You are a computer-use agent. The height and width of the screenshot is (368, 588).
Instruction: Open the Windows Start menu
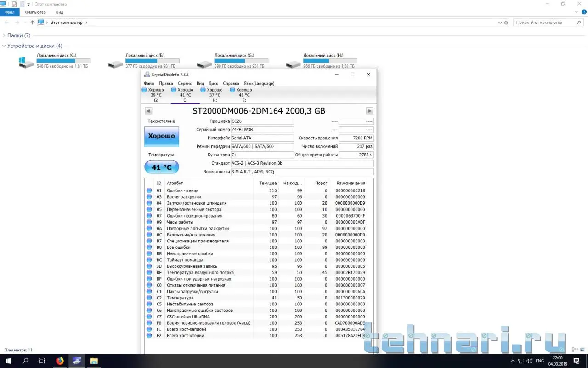[8, 361]
